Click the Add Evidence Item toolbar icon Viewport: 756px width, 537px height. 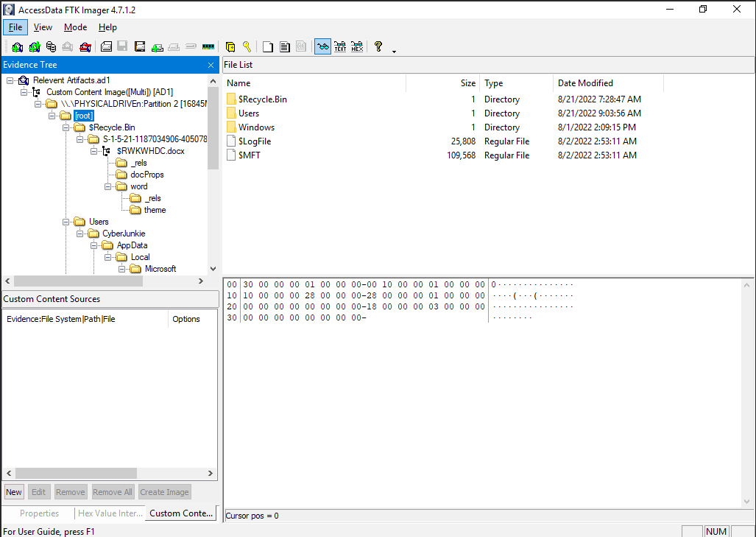click(18, 47)
